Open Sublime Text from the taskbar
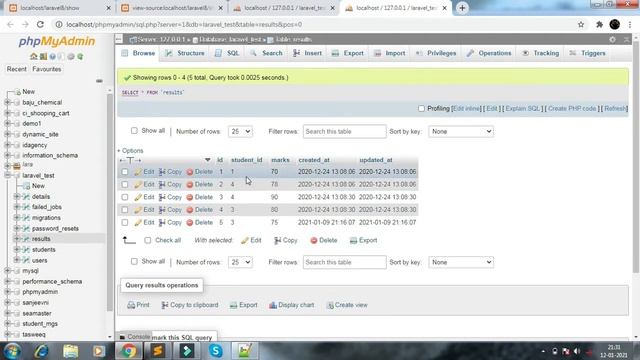 (x=158, y=351)
